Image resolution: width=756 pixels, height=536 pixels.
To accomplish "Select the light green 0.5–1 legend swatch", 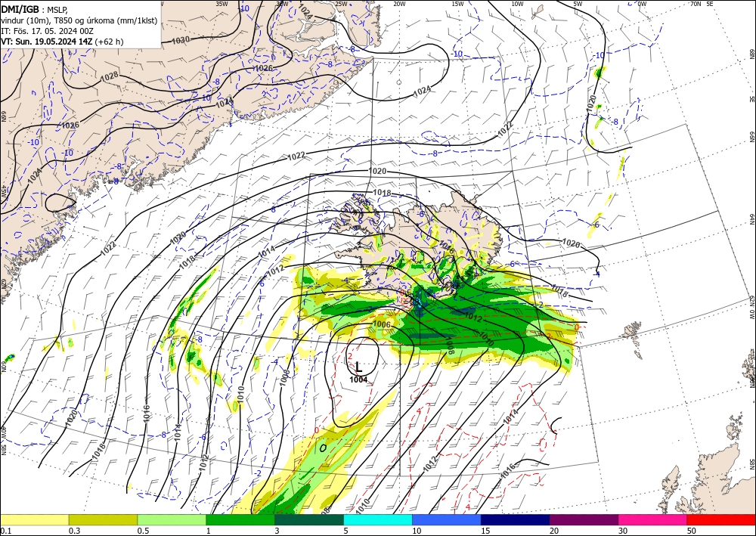I will (172, 519).
